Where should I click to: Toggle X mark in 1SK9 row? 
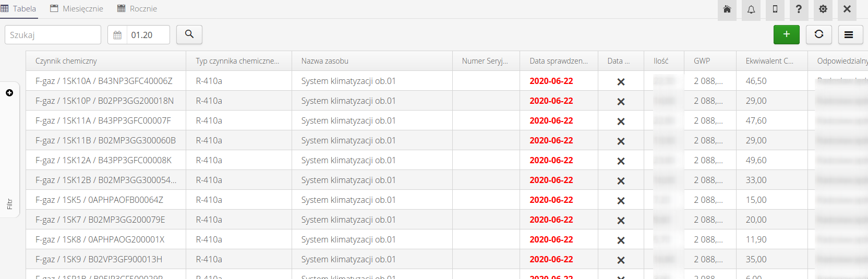(x=621, y=260)
